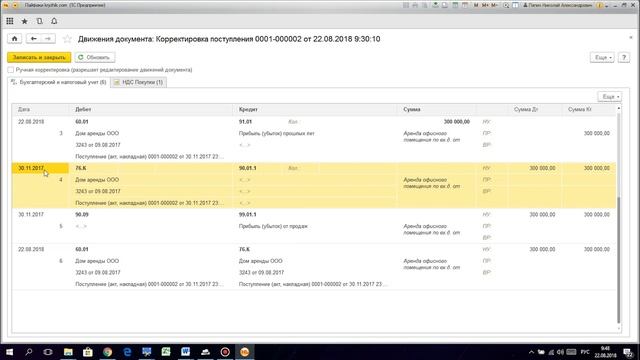Image resolution: width=640 pixels, height=360 pixels.
Task: Select credit account 99.01.1 cell
Action: point(247,214)
